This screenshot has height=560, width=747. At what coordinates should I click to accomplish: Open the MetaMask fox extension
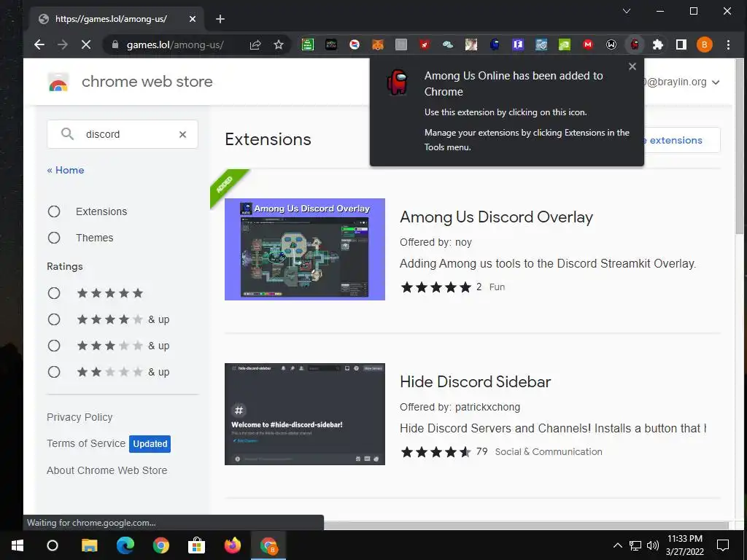point(378,44)
